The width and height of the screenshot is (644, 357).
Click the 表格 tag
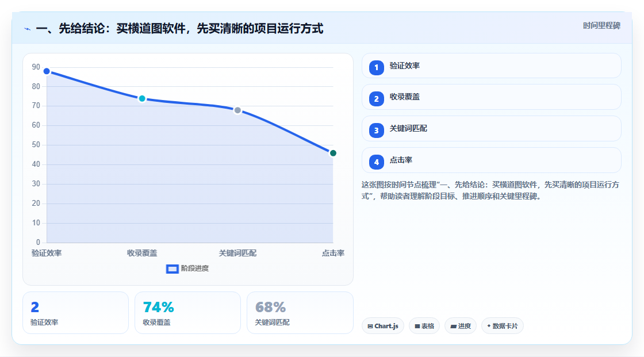424,326
